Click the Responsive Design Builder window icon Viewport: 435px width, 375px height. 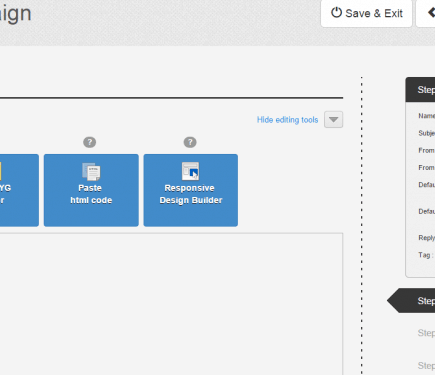(190, 171)
